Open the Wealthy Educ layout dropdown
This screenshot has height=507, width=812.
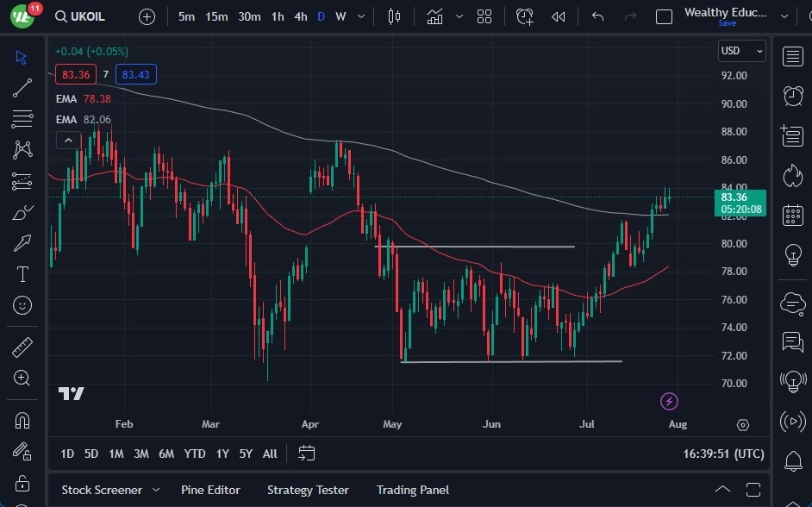pos(785,16)
